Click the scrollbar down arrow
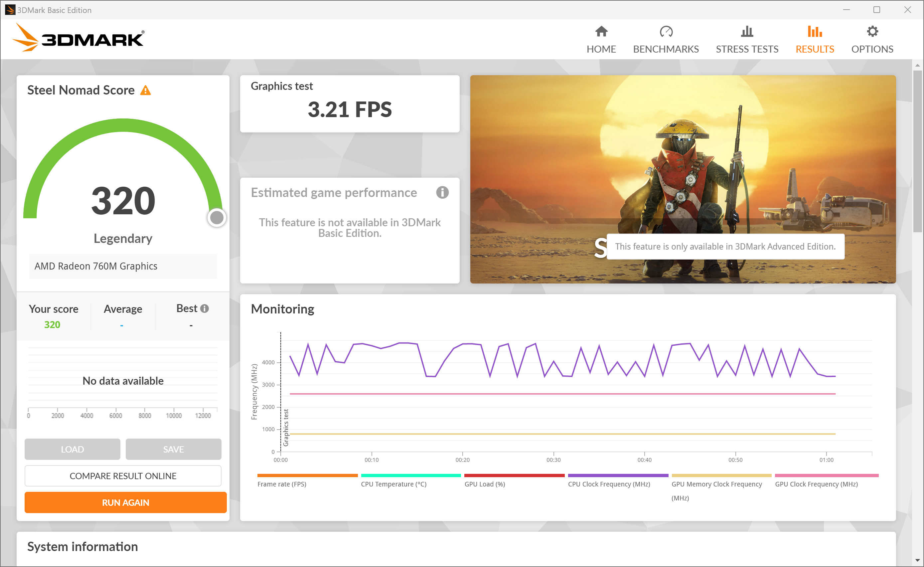Screen dimensions: 924x567 click(x=917, y=561)
